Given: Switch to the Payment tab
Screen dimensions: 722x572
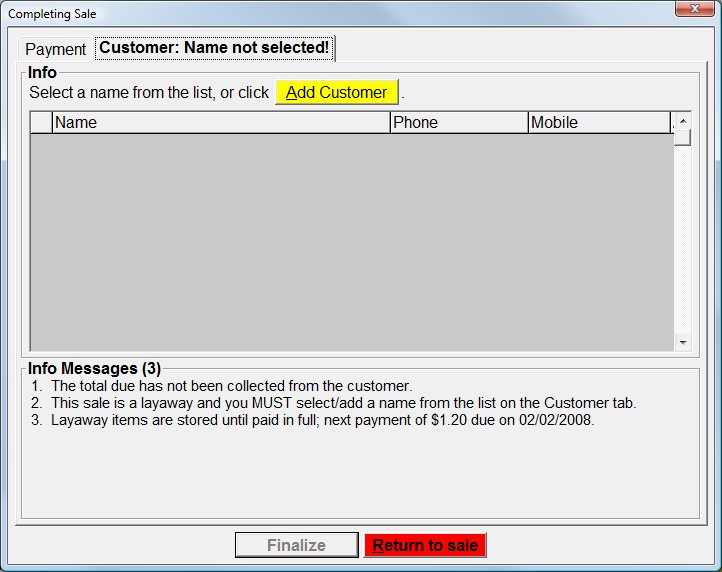Looking at the screenshot, I should [55, 49].
